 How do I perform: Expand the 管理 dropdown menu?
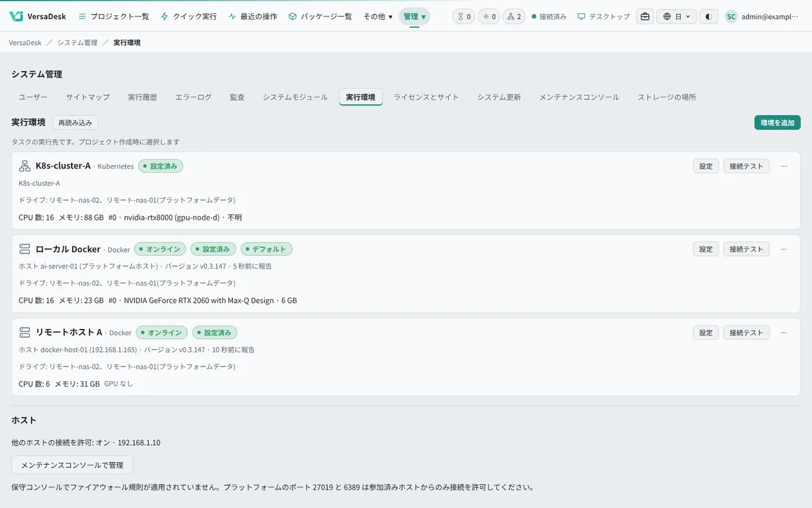[414, 17]
